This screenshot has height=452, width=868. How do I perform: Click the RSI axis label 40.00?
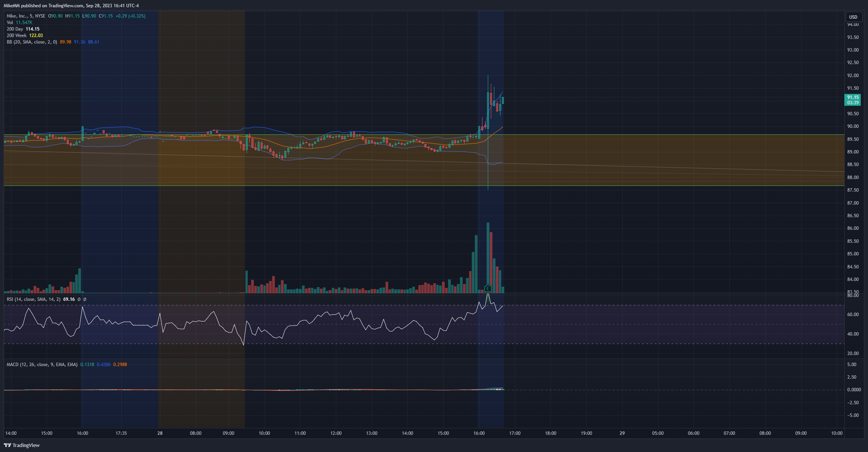[x=853, y=334]
